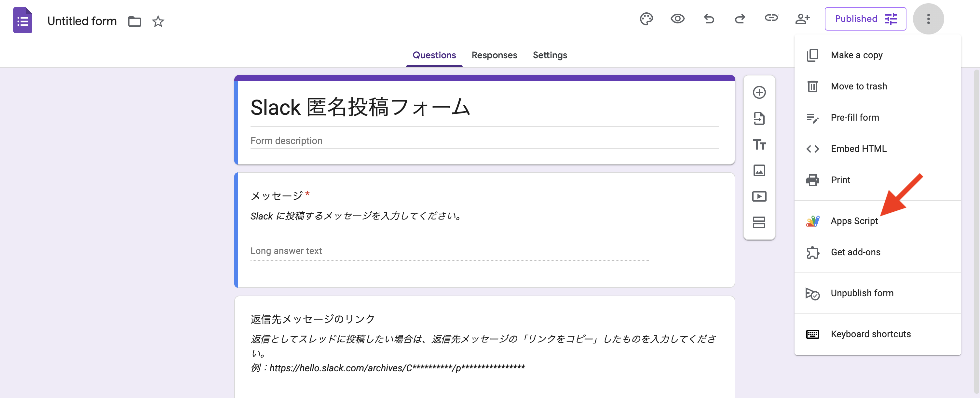
Task: Add a new question with the plus icon
Action: [x=759, y=92]
